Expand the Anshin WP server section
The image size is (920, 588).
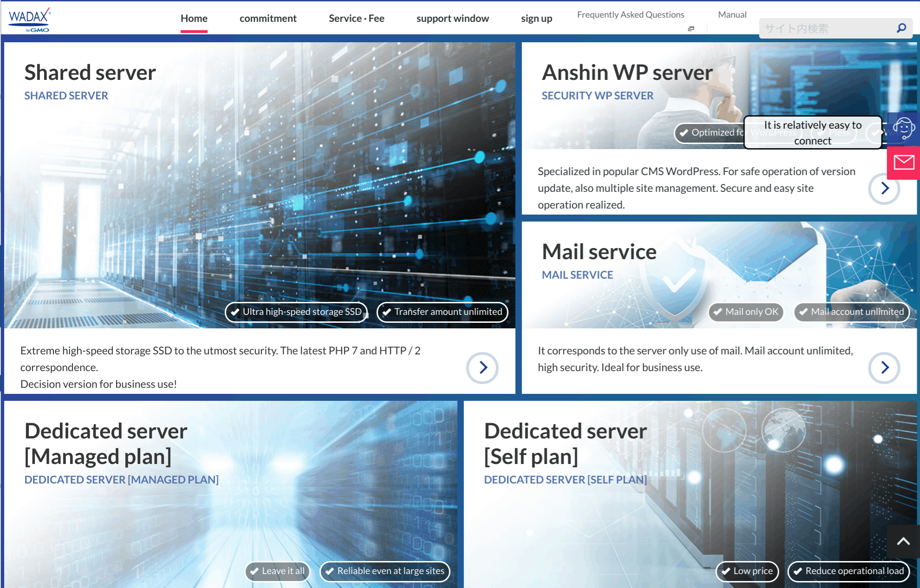(x=886, y=189)
